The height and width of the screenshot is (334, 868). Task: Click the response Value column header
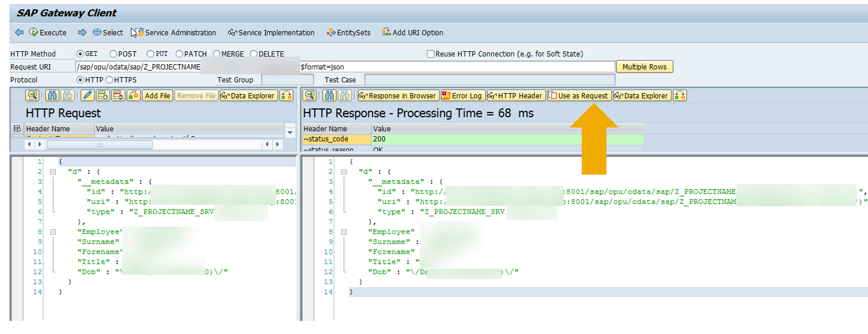(x=508, y=129)
